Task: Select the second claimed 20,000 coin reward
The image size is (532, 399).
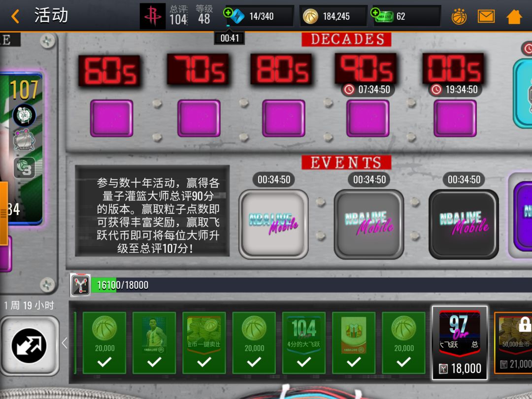Action: [x=254, y=343]
